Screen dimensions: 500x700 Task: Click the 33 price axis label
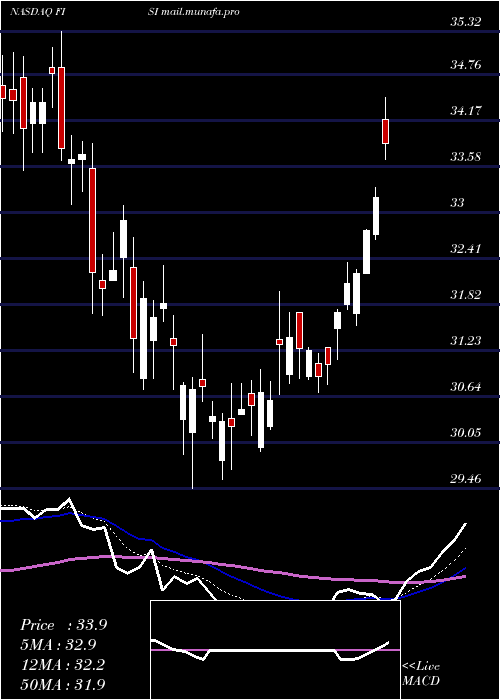457,203
